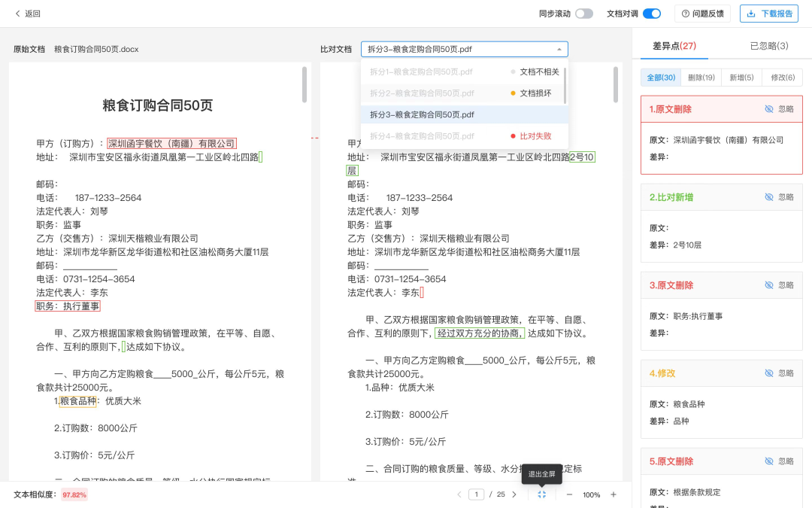812x508 pixels.
Task: Go to previous page with left chevron
Action: pos(459,494)
